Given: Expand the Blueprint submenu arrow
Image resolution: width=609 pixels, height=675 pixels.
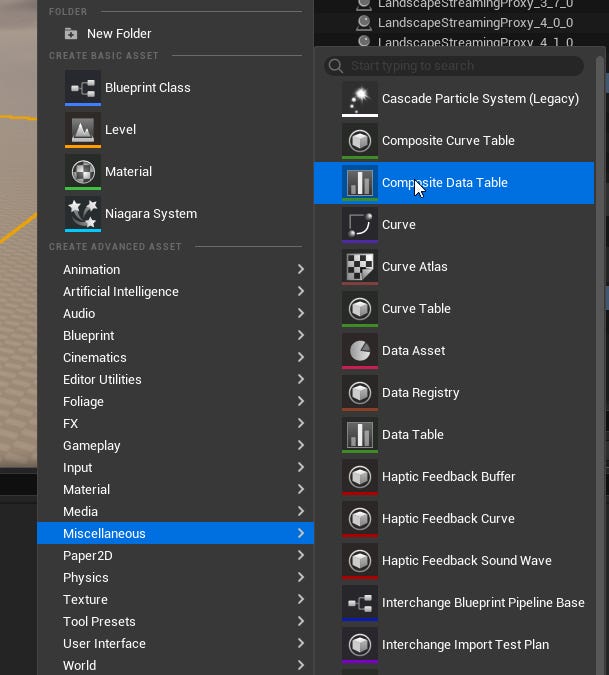Looking at the screenshot, I should (x=301, y=335).
